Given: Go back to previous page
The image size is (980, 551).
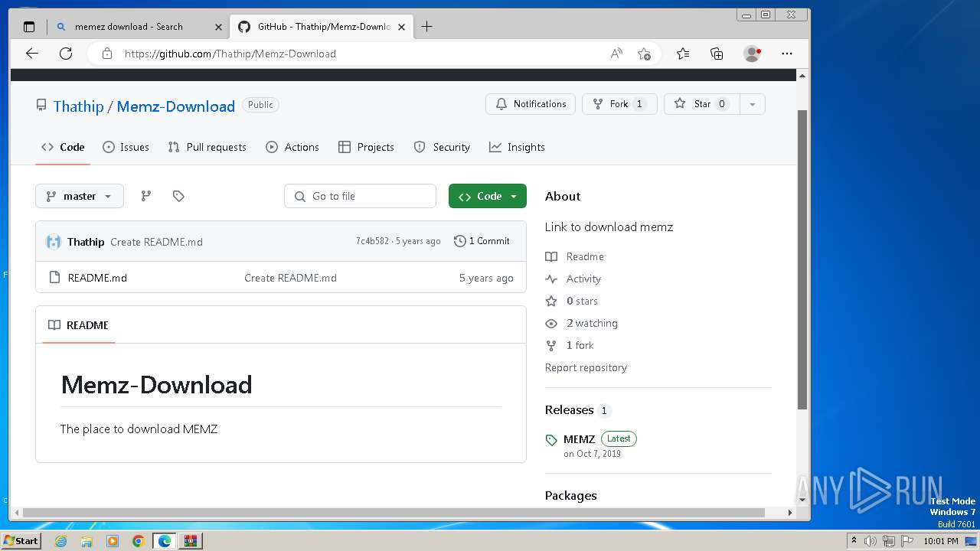Looking at the screenshot, I should coord(31,54).
